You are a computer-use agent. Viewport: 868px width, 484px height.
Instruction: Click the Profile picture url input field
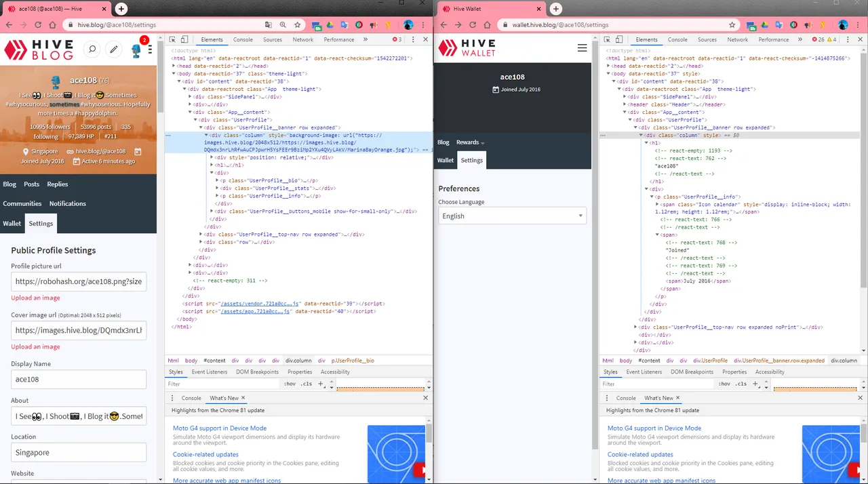click(x=79, y=281)
